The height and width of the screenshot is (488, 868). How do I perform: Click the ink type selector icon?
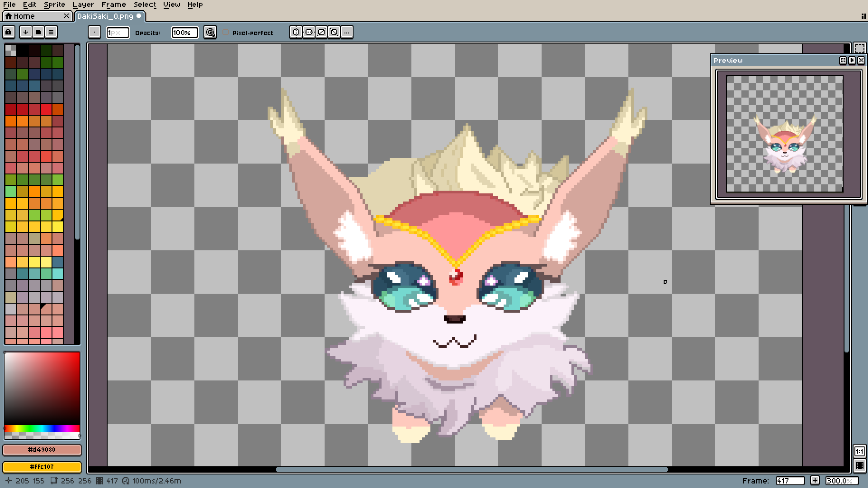(x=210, y=32)
